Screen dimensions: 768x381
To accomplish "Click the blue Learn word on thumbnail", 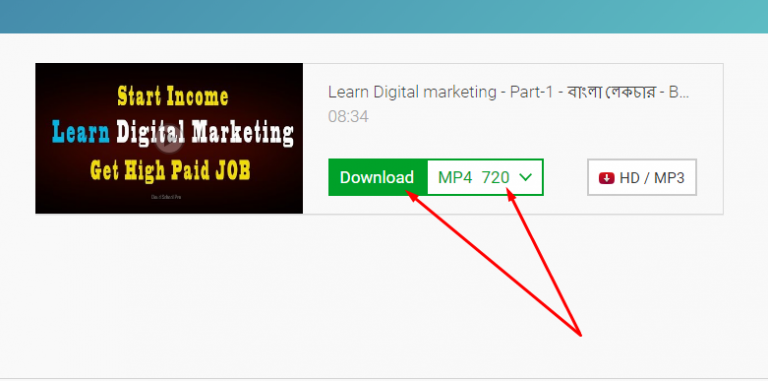I will [x=81, y=132].
